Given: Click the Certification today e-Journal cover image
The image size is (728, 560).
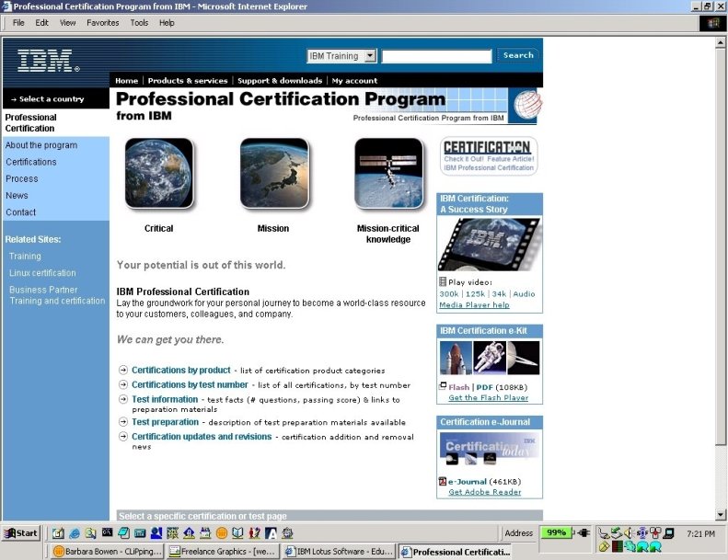Looking at the screenshot, I should (x=489, y=449).
